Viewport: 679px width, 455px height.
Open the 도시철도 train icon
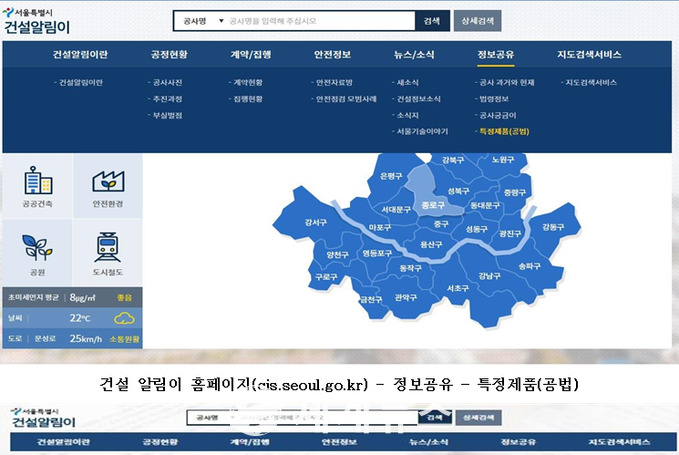[x=107, y=250]
